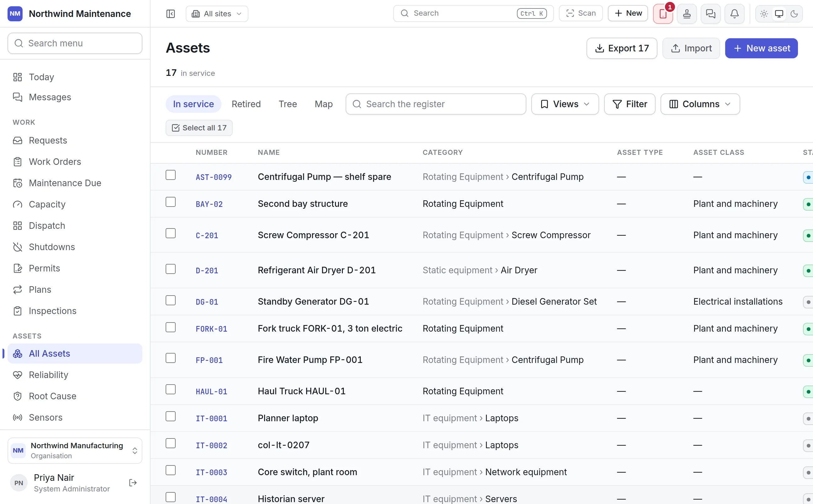Screen dimensions: 813x504
Task: Log out using the sign-out icon
Action: tap(133, 483)
